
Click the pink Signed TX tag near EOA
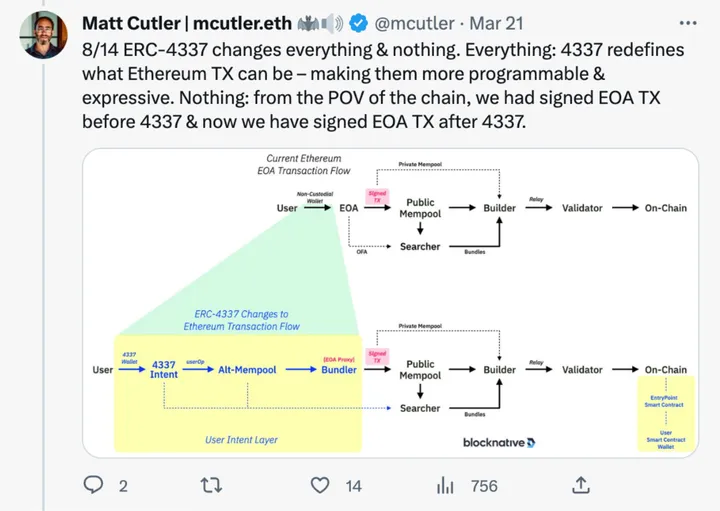377,198
